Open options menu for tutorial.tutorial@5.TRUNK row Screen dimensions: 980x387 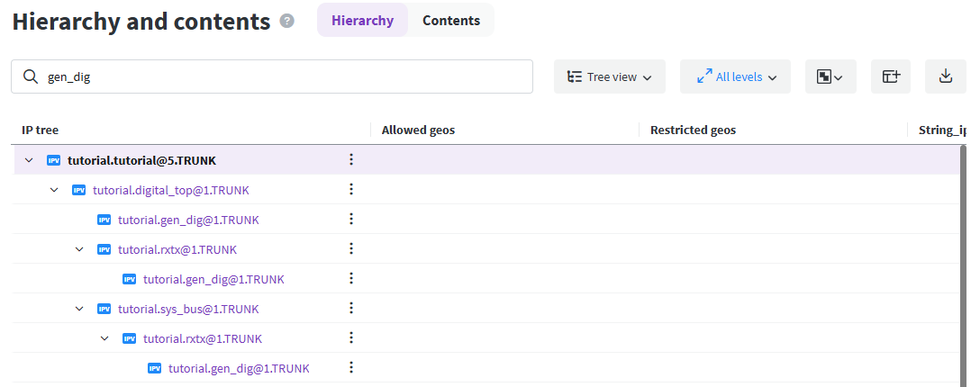351,160
